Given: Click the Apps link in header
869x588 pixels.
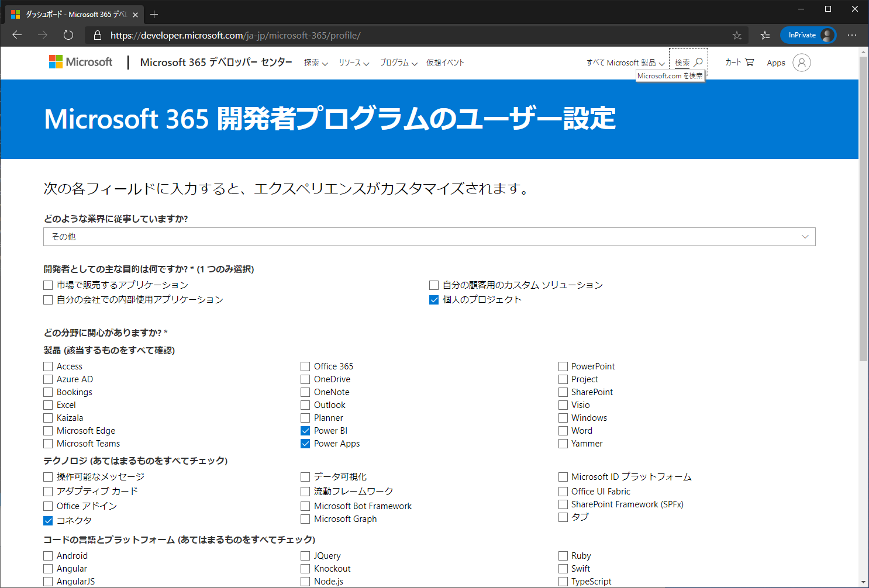Looking at the screenshot, I should point(776,63).
